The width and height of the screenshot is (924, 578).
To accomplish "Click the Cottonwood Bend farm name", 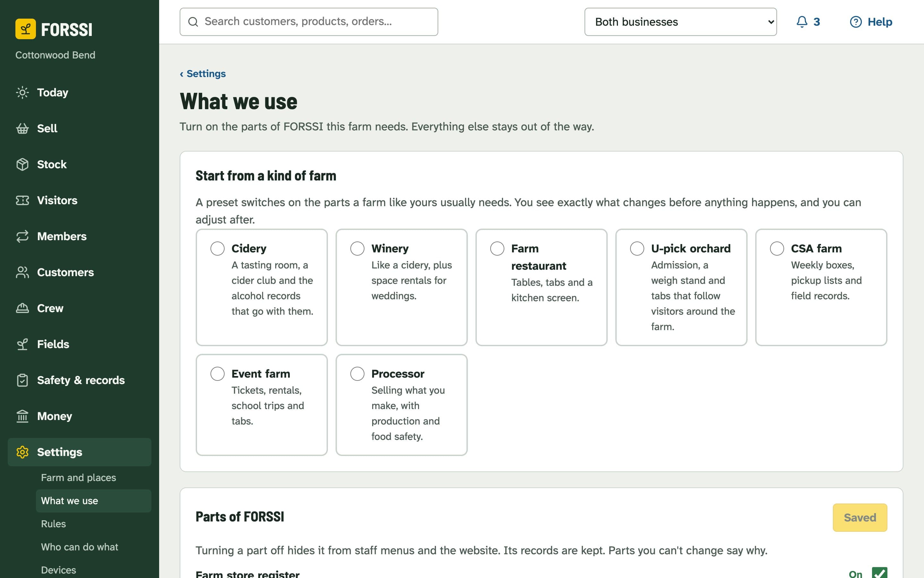I will (56, 55).
